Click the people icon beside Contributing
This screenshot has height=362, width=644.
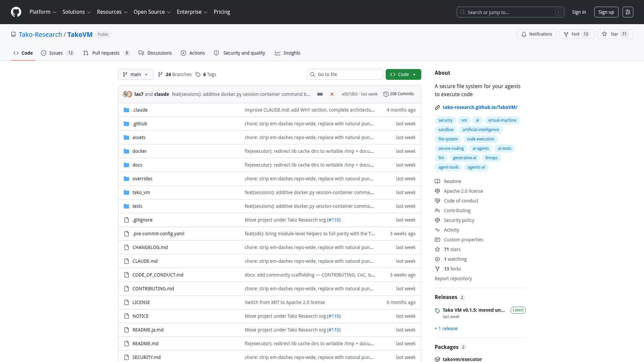437,210
